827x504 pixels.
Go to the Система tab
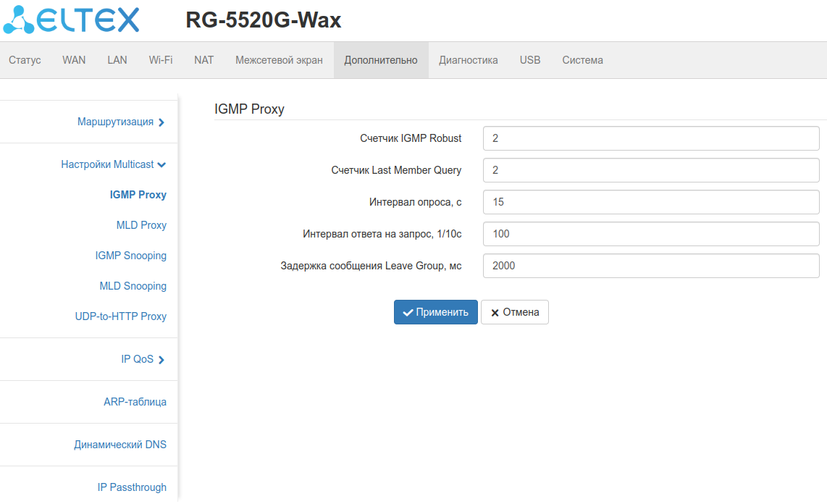(582, 60)
